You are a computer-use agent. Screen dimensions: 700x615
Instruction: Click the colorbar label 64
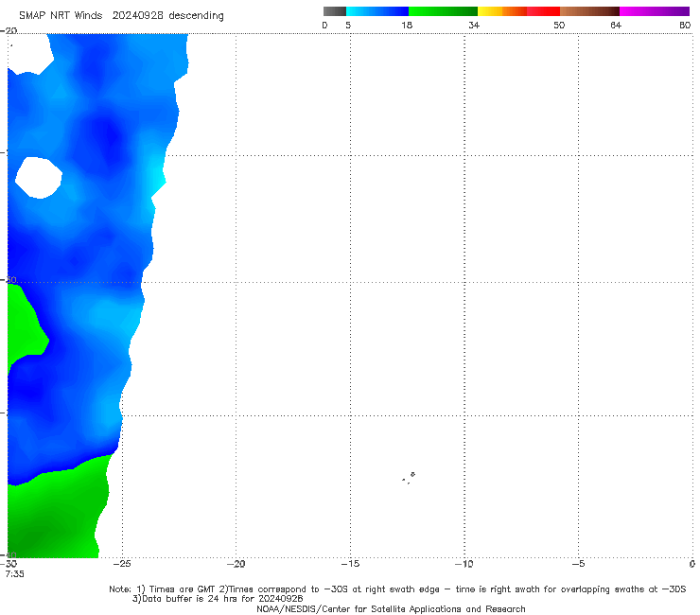pyautogui.click(x=616, y=26)
